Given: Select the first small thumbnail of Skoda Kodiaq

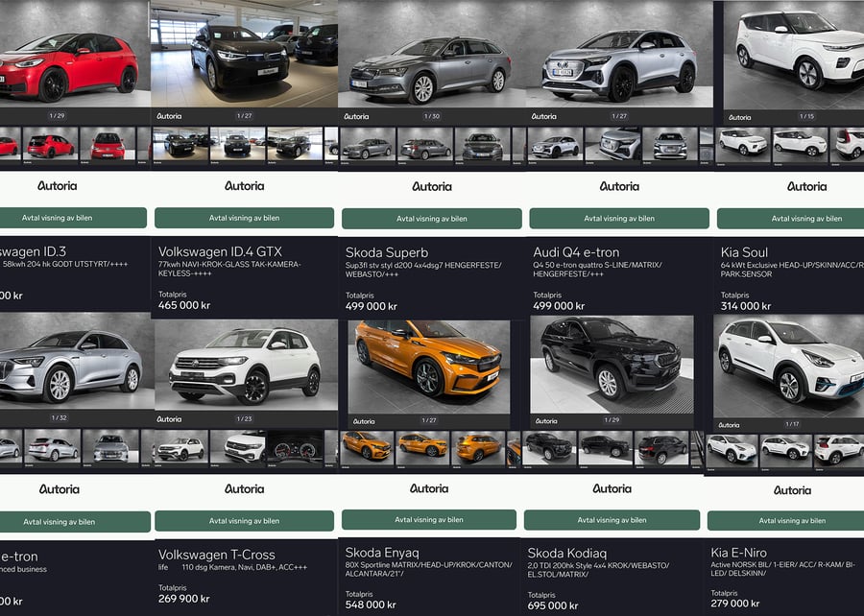Looking at the screenshot, I should pos(549,449).
